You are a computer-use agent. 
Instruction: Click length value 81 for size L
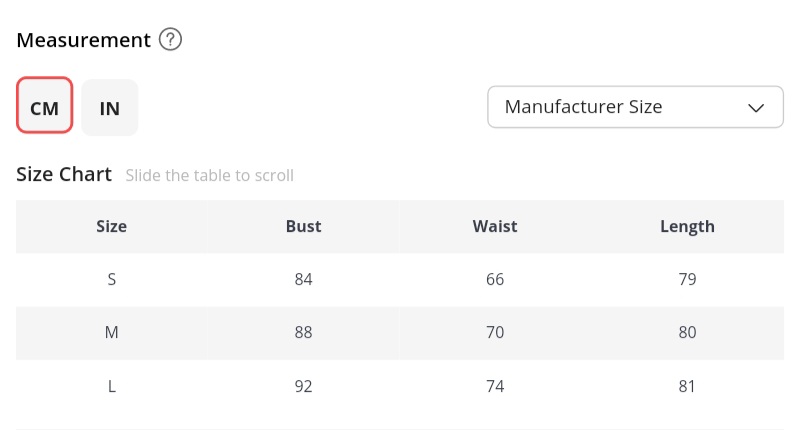(x=687, y=385)
